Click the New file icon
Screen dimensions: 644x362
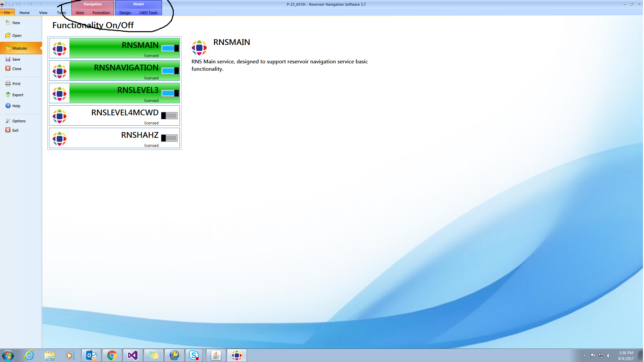coord(8,22)
